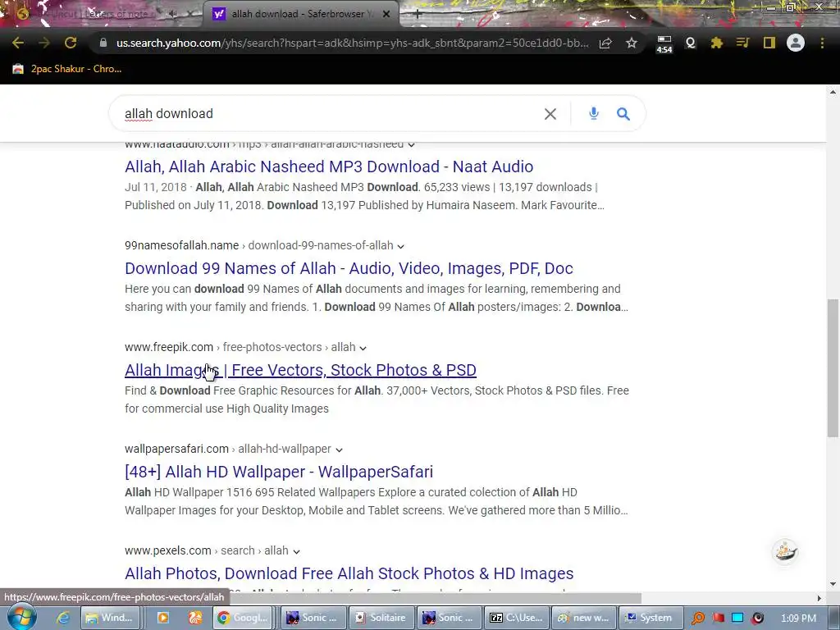Open the Q extension icon

coord(690,43)
